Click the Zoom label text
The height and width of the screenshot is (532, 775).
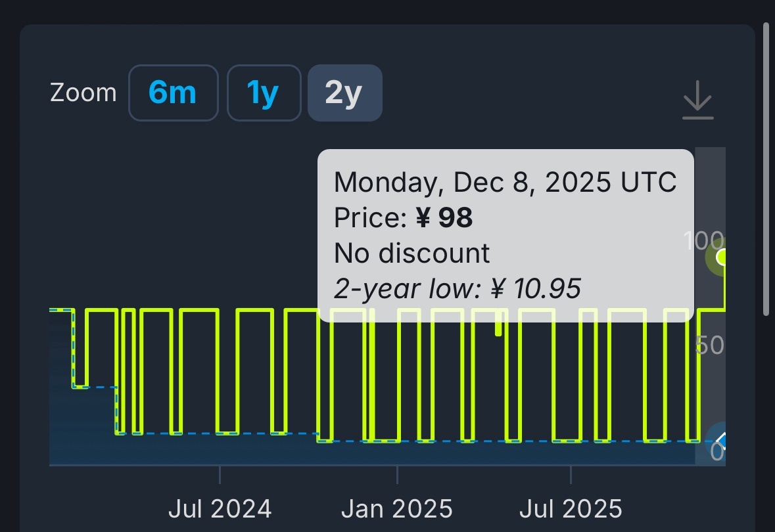83,93
